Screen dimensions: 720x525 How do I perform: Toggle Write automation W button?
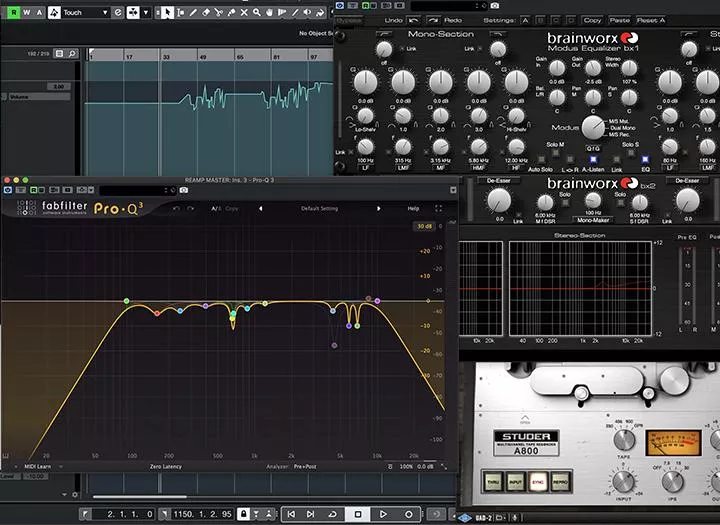27,12
